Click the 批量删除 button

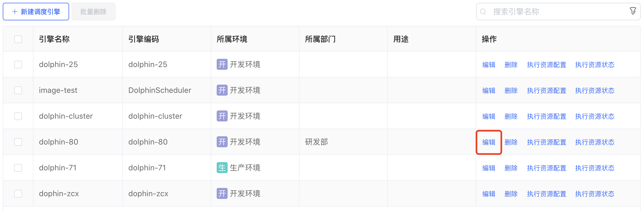[94, 12]
